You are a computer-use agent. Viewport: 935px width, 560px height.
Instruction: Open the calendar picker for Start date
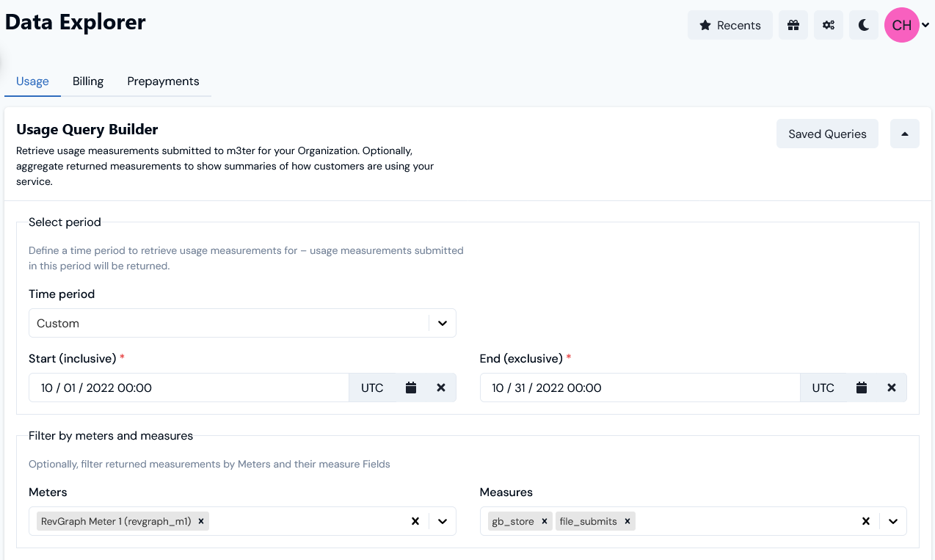click(411, 388)
